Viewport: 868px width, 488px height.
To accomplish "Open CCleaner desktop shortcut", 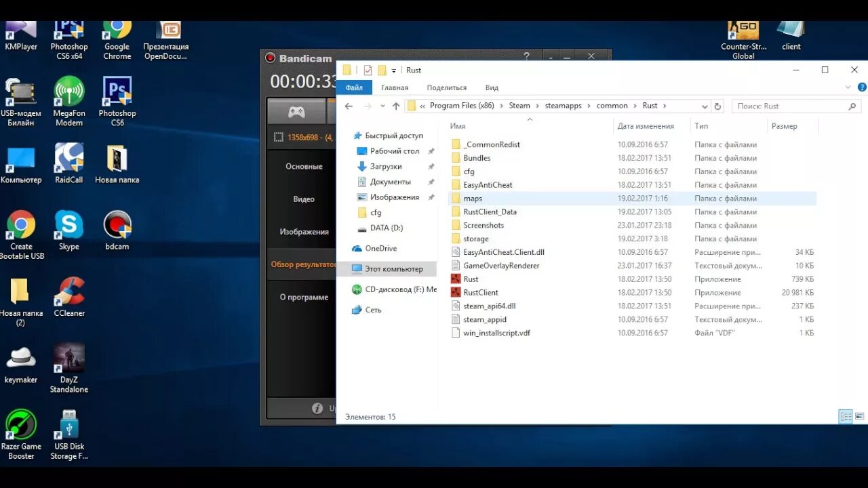I will 69,298.
